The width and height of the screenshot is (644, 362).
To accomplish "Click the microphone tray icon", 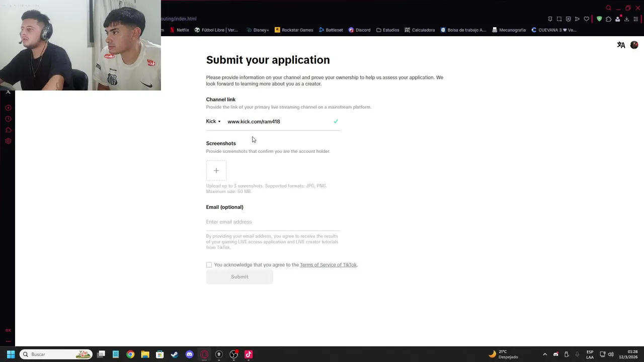I will [577, 354].
